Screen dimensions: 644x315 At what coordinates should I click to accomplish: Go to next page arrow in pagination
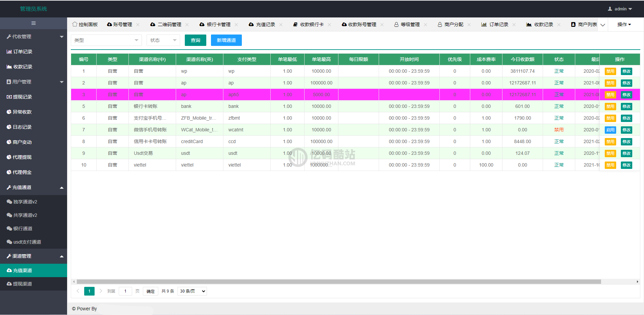pos(101,291)
